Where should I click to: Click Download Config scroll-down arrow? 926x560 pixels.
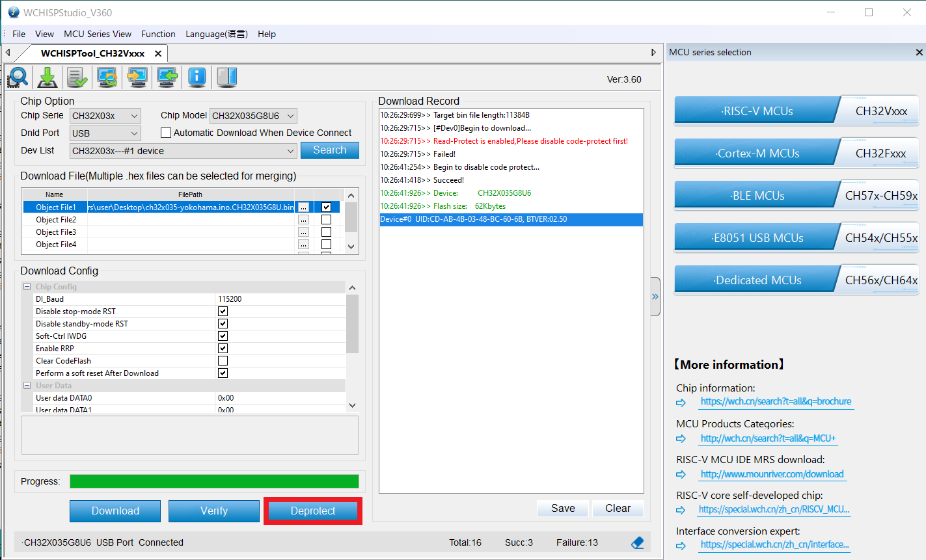tap(352, 405)
